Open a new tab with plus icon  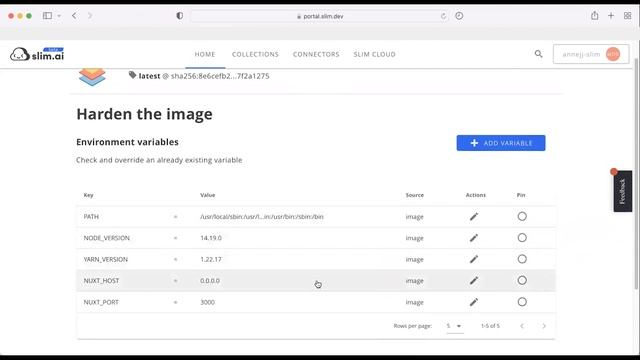pyautogui.click(x=611, y=16)
